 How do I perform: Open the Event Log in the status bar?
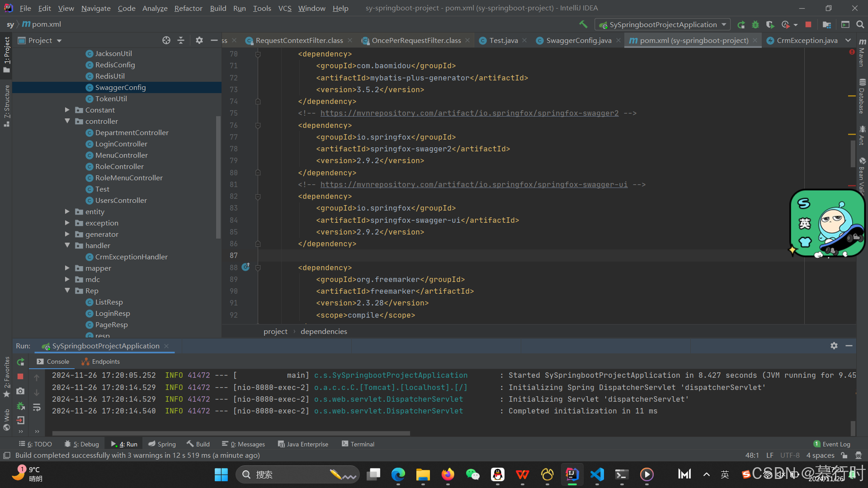point(835,444)
